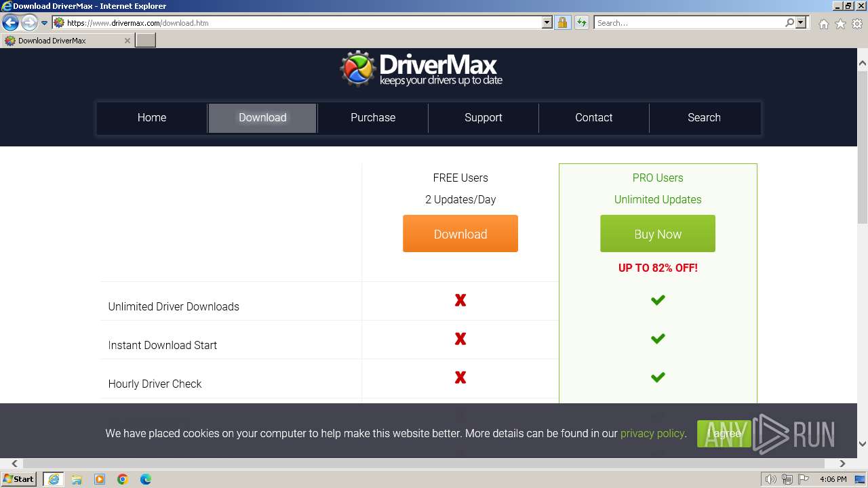Click the network tray icon
Viewport: 868px width, 488px height.
click(788, 479)
